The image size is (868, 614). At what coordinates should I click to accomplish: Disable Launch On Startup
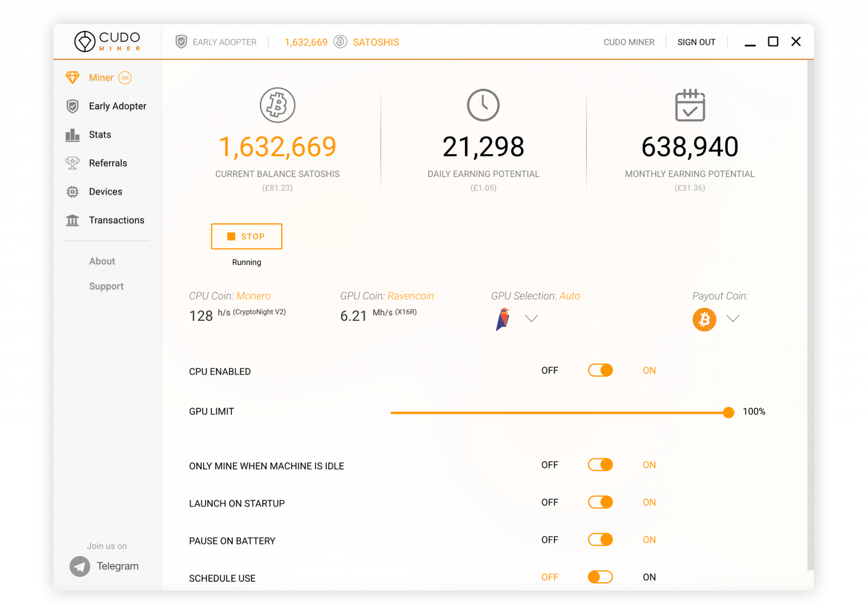(600, 502)
